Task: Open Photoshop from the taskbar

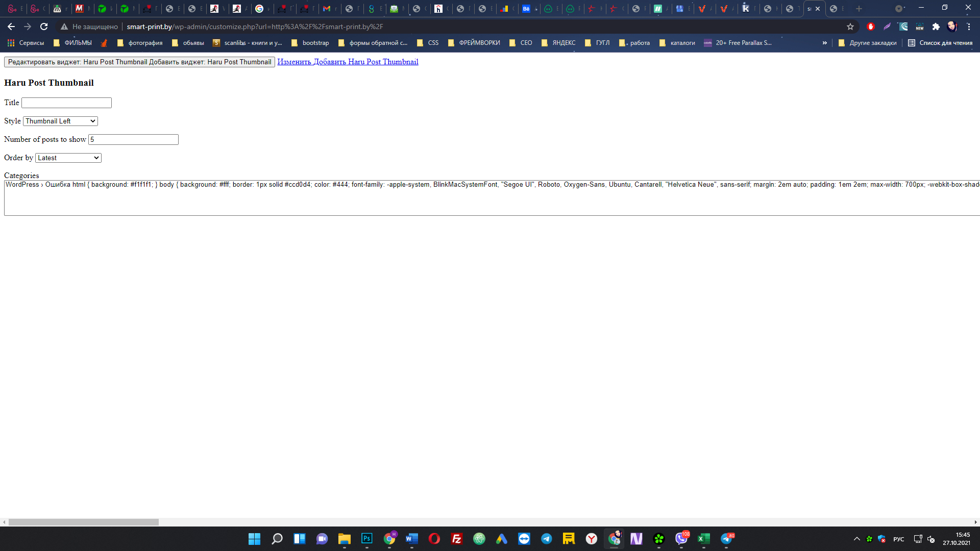Action: click(x=366, y=539)
